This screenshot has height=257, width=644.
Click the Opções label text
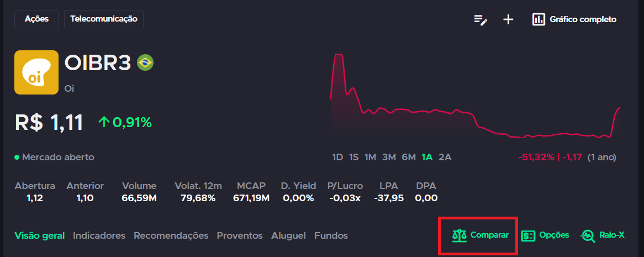(x=554, y=235)
